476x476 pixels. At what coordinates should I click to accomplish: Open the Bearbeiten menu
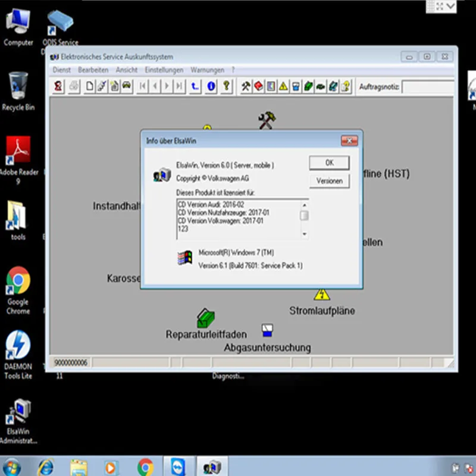point(93,70)
